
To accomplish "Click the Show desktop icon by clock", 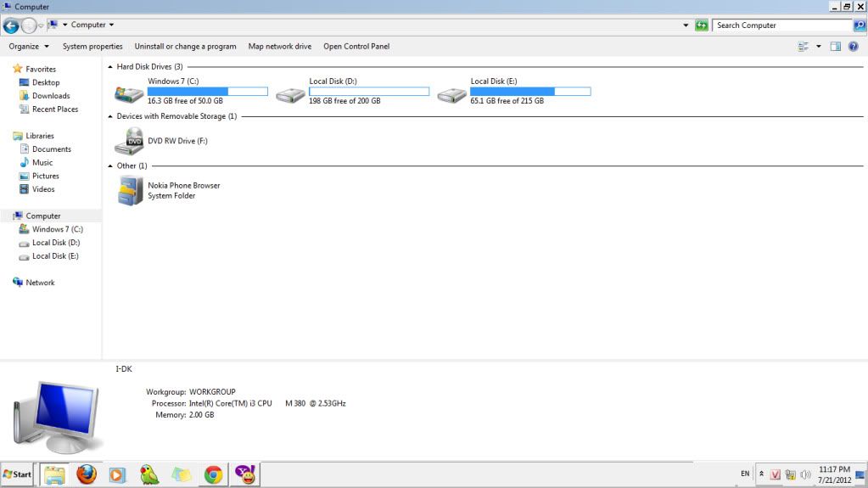I will (x=860, y=474).
